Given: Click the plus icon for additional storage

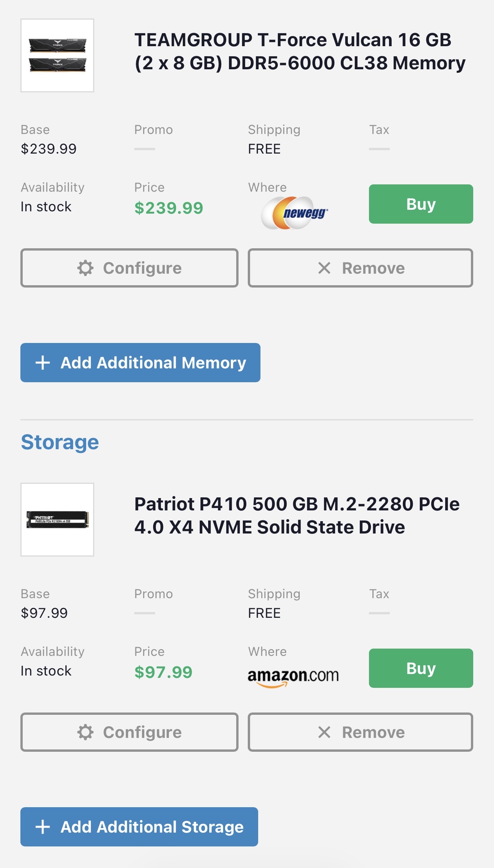Looking at the screenshot, I should coord(43,827).
